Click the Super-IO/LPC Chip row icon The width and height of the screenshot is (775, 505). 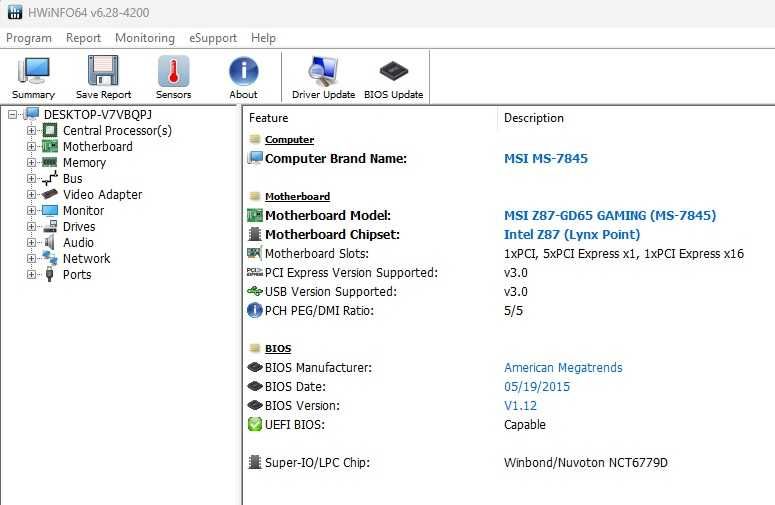(255, 463)
